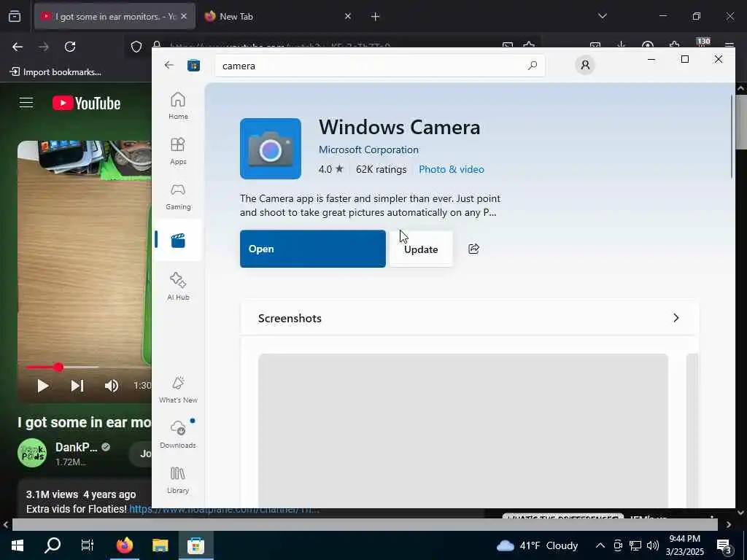Image resolution: width=747 pixels, height=560 pixels.
Task: Open Downloads in Store sidebar
Action: click(178, 435)
